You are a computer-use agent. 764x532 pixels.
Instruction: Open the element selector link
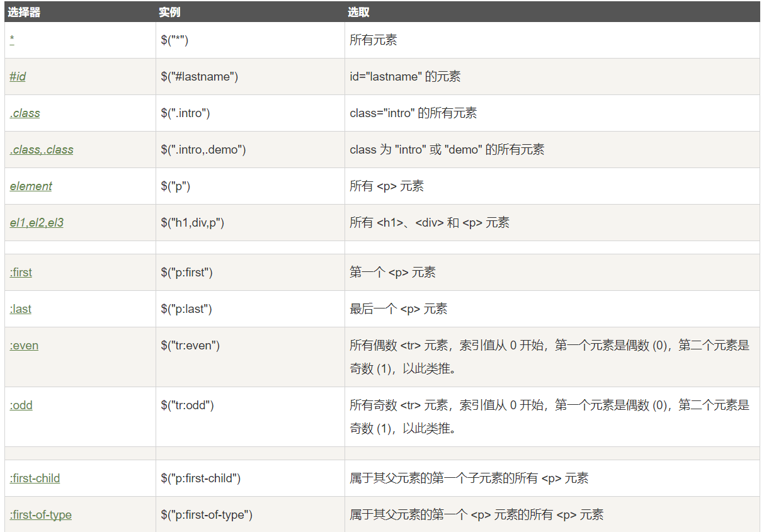click(x=31, y=186)
